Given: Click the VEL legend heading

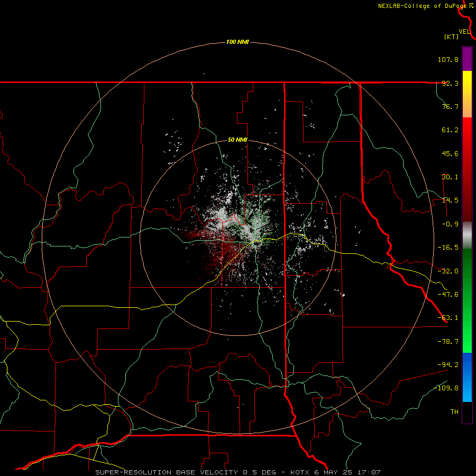Looking at the screenshot, I should (465, 32).
